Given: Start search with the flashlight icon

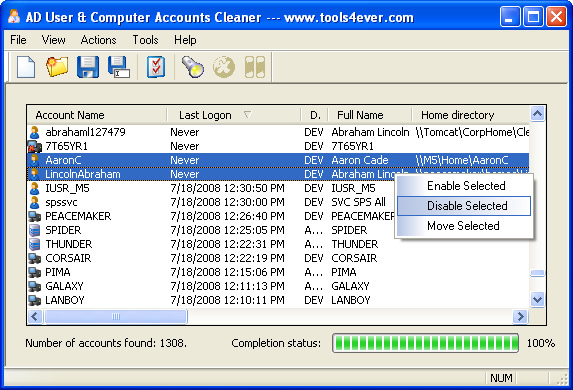Looking at the screenshot, I should pyautogui.click(x=193, y=67).
